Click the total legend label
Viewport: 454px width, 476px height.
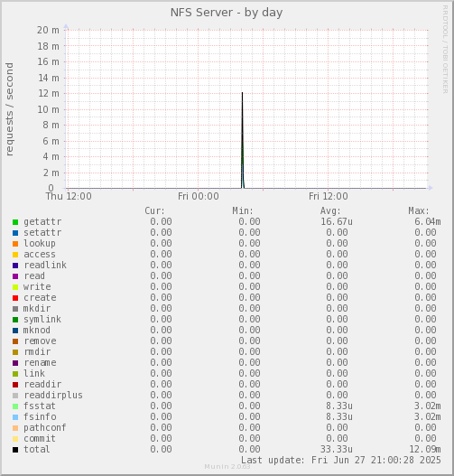tap(37, 449)
